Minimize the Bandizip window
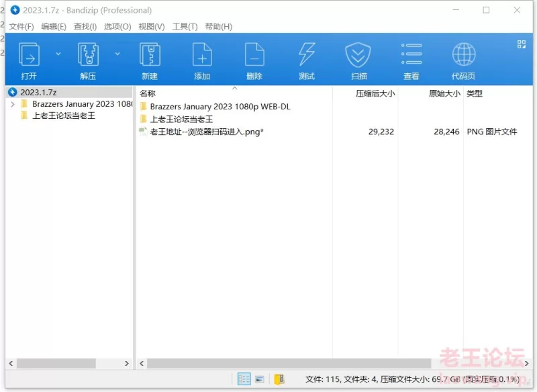The image size is (537, 392). (456, 10)
